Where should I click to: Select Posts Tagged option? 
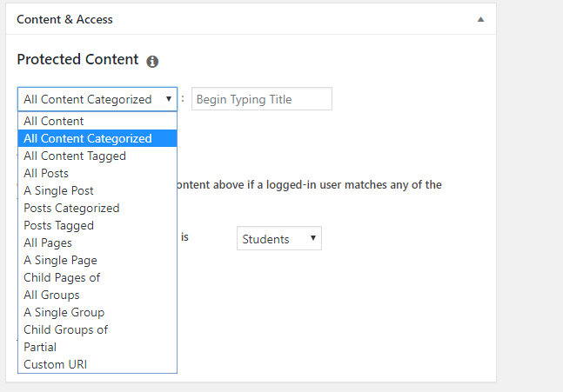[97, 225]
